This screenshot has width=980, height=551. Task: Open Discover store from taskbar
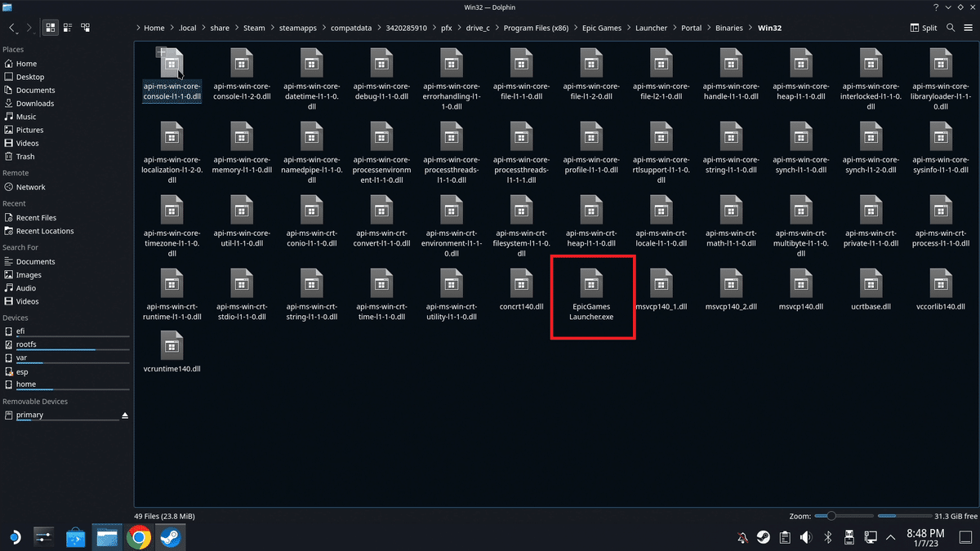(x=75, y=536)
